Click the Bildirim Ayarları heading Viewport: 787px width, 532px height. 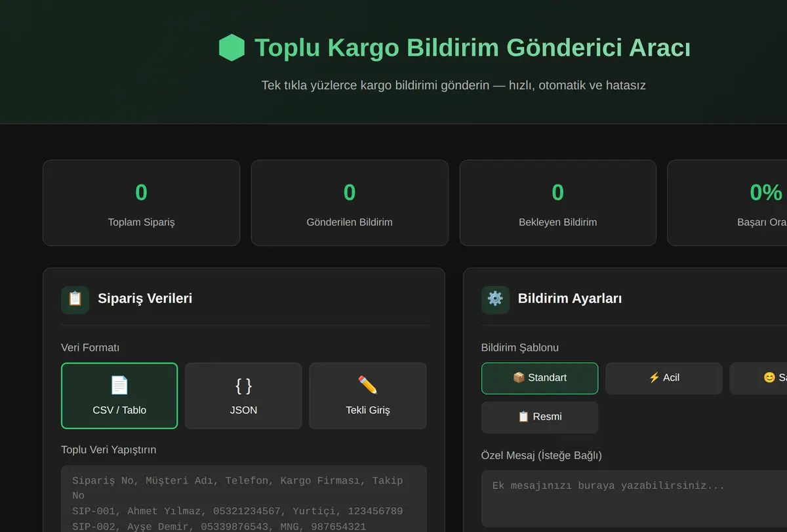[x=570, y=298]
